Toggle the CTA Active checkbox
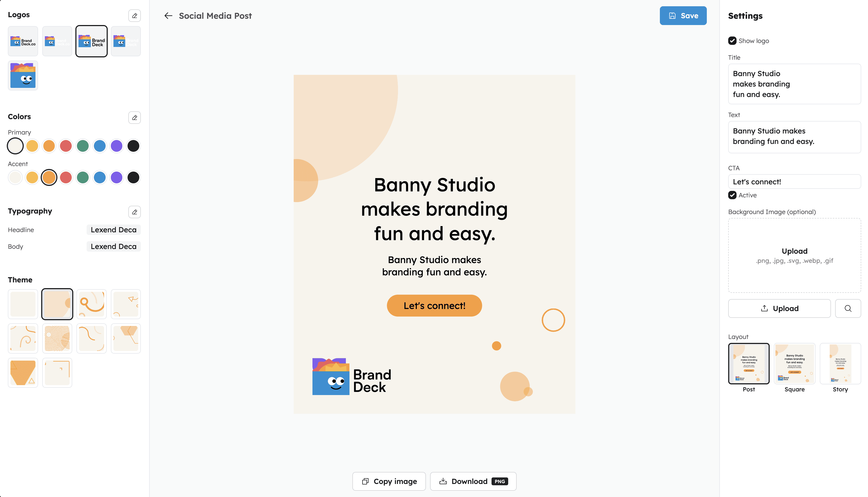 point(732,195)
